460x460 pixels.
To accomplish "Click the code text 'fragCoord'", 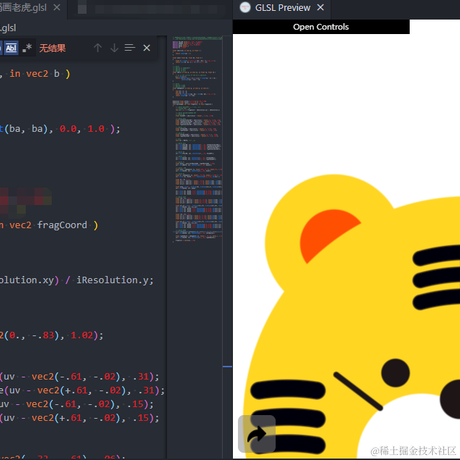I will pos(62,225).
